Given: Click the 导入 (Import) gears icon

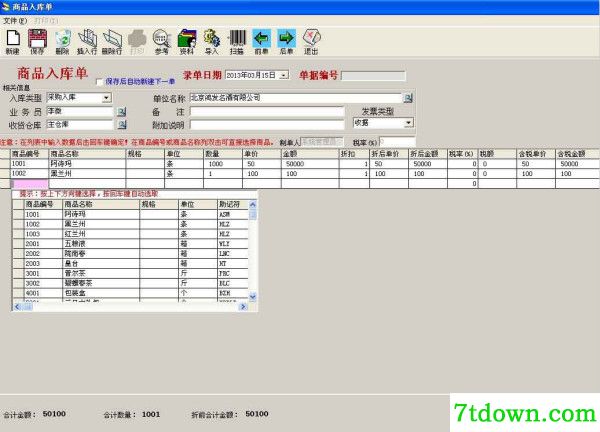Looking at the screenshot, I should 212,41.
